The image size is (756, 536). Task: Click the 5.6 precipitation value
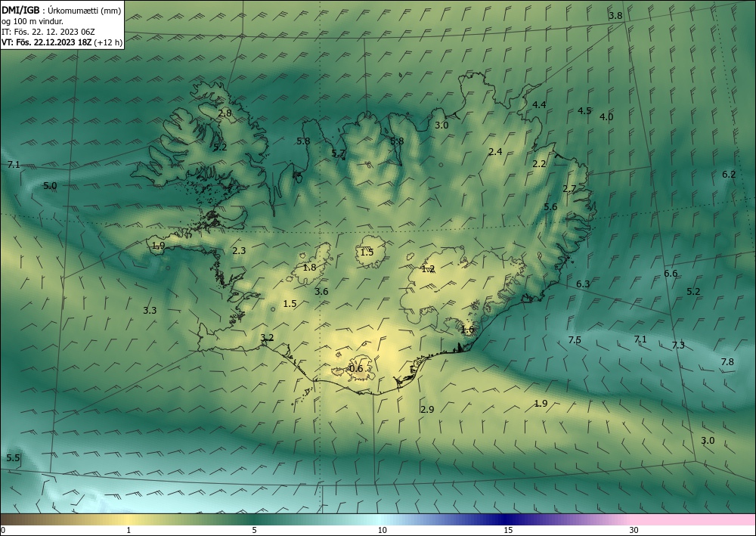coord(550,207)
